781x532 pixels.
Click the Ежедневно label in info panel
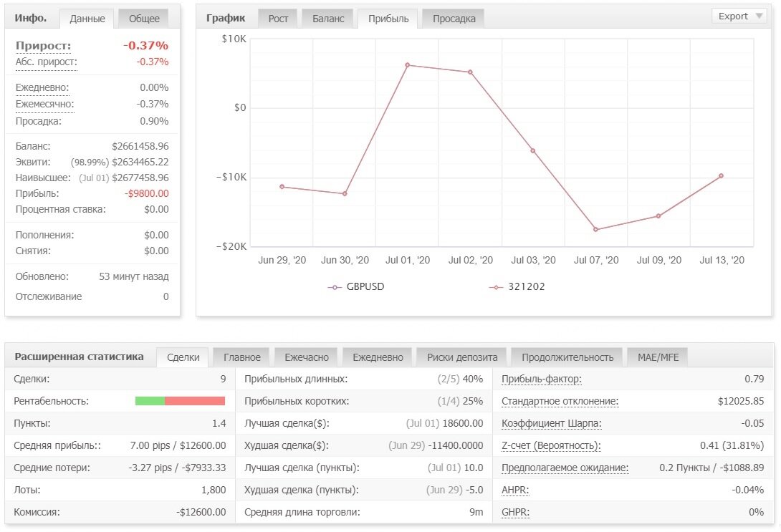click(42, 87)
